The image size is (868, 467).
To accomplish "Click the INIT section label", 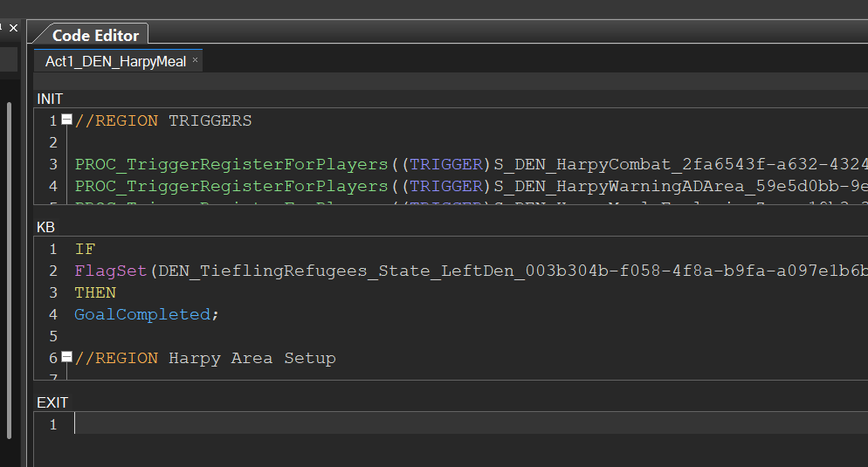I will coord(50,100).
